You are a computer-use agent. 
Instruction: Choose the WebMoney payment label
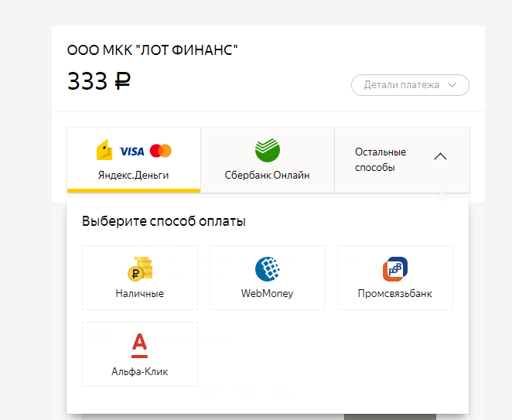[268, 294]
